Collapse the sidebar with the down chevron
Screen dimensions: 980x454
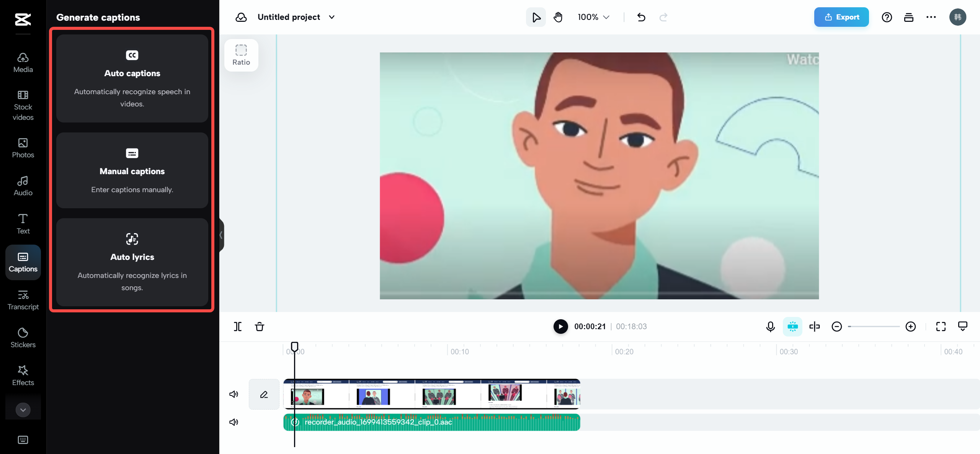click(x=23, y=410)
